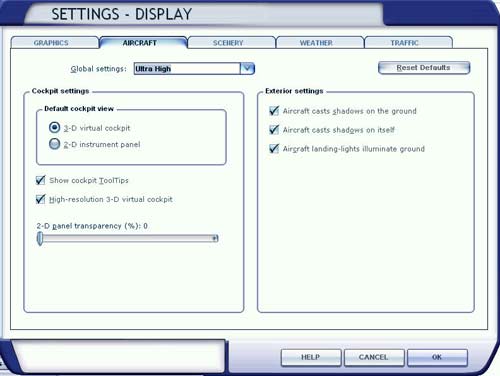This screenshot has height=376, width=500.
Task: Disable aircraft casts shadows on the ground
Action: coord(274,111)
